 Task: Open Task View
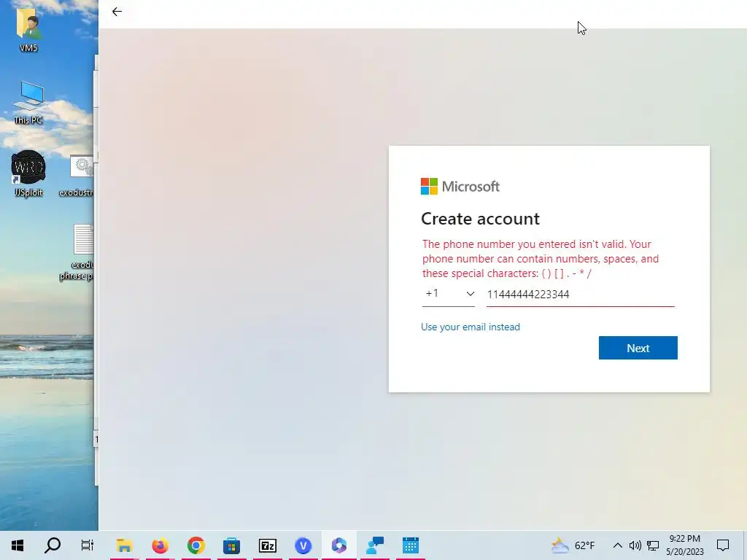click(88, 545)
